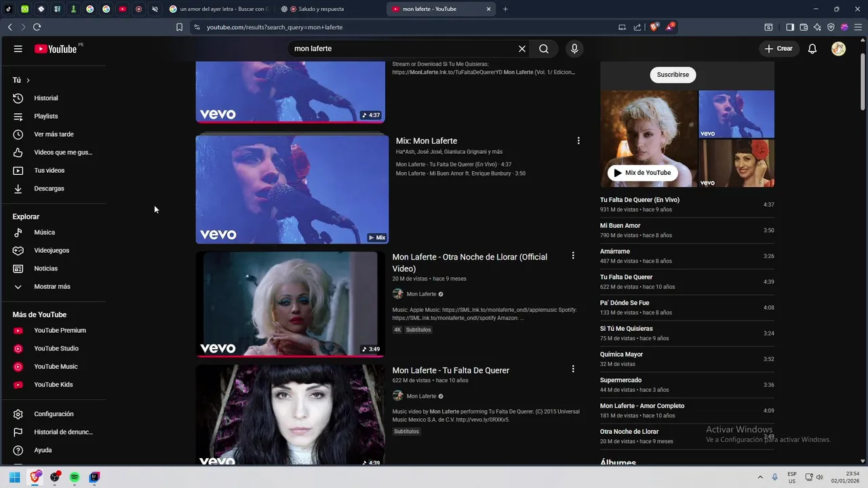Open the Mix: Mon Laferte thumbnail

pyautogui.click(x=292, y=189)
